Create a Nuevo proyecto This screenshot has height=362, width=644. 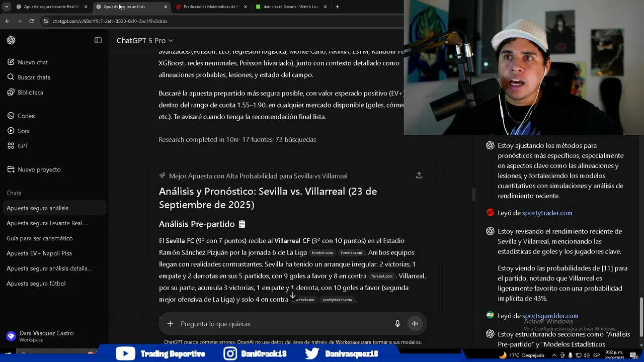point(39,169)
